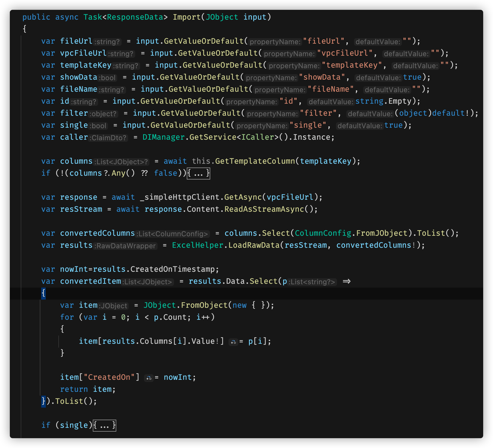Click true default value on showData line
The width and height of the screenshot is (493, 448).
tap(412, 77)
